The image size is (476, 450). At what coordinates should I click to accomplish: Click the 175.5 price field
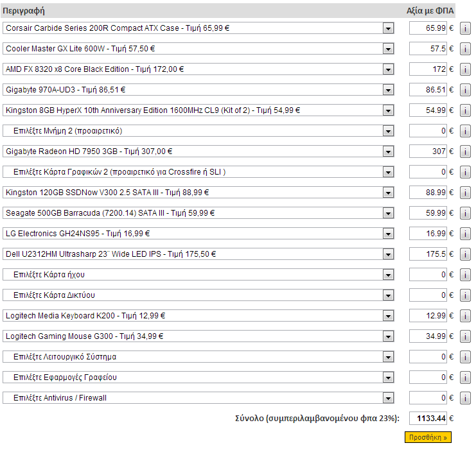[x=428, y=254]
